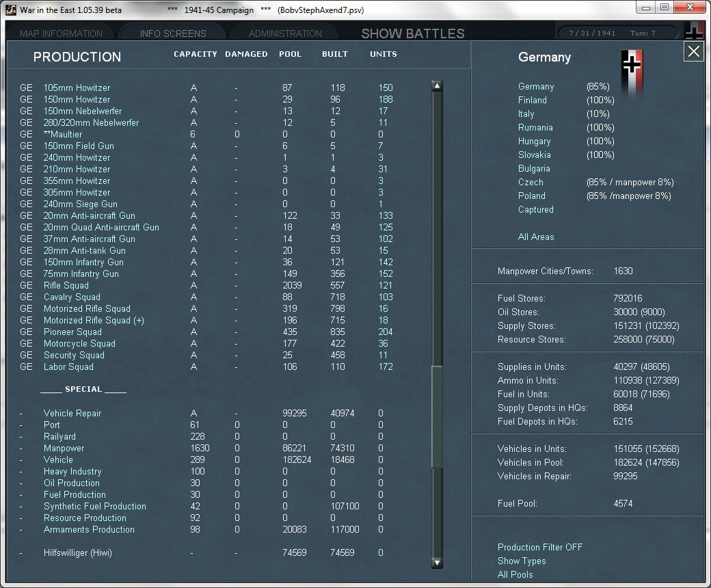
Task: Open the Oil Production entry
Action: tap(71, 483)
